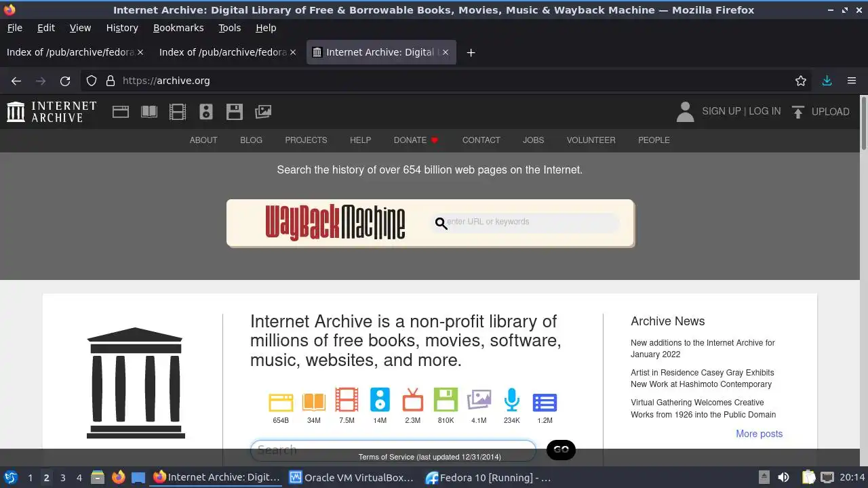Click the upload arrow icon
This screenshot has width=868, height=488.
pyautogui.click(x=798, y=112)
